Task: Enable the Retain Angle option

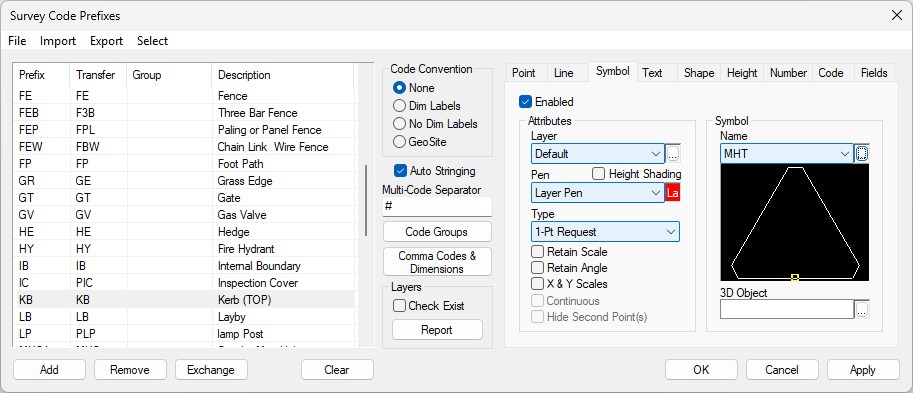Action: pos(537,268)
